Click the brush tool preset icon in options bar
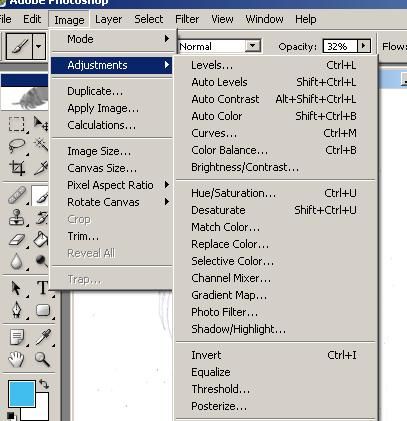Viewport: 407px width, 421px height. (x=19, y=46)
